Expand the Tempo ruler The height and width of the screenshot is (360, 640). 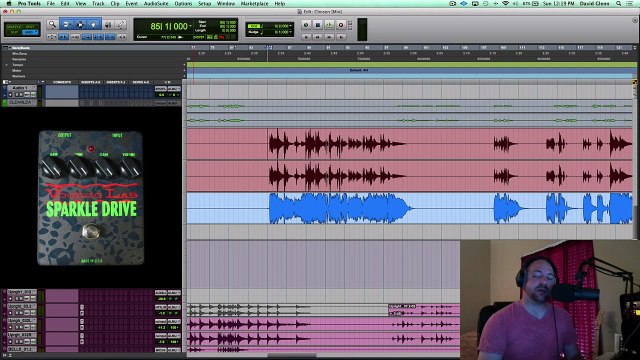tap(7, 64)
